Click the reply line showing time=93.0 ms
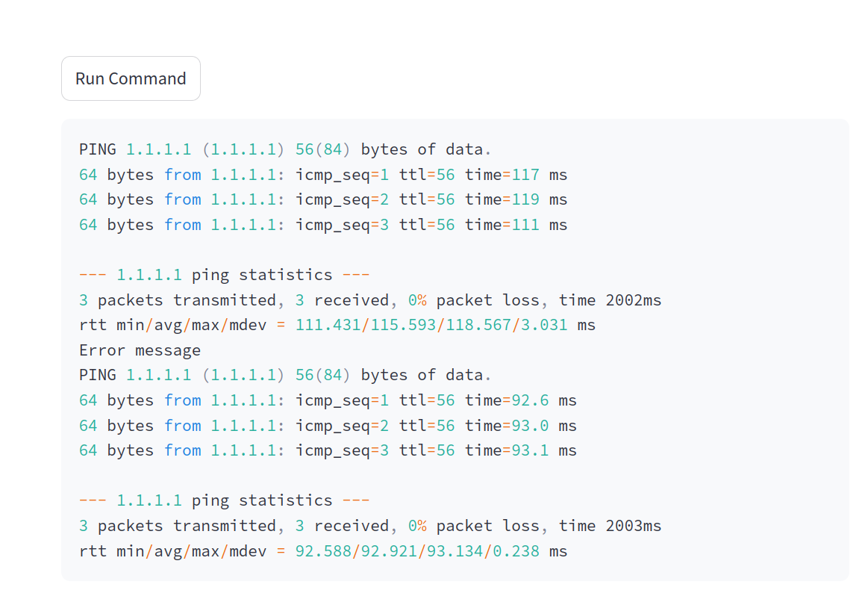Screen dimensions: 868x605 tap(328, 426)
